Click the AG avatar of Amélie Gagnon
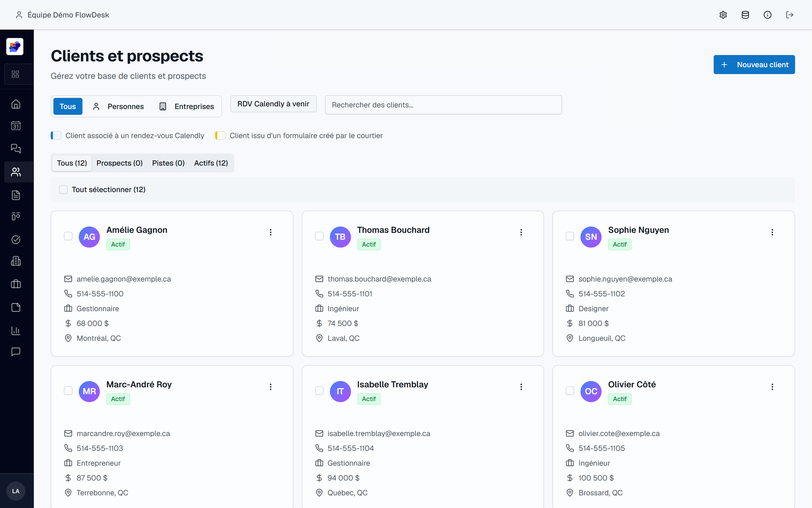 click(x=89, y=237)
